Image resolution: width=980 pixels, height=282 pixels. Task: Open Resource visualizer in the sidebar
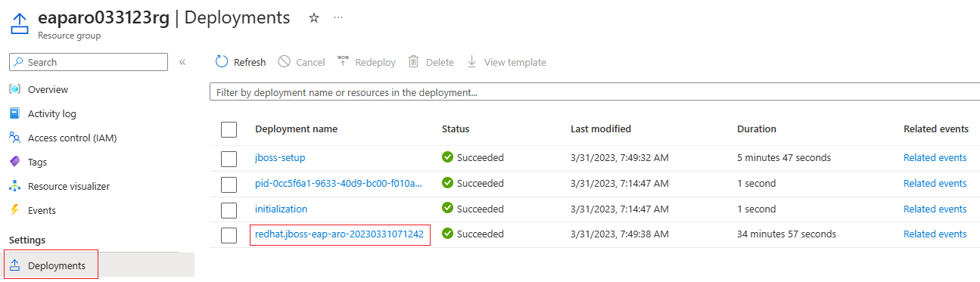point(69,186)
